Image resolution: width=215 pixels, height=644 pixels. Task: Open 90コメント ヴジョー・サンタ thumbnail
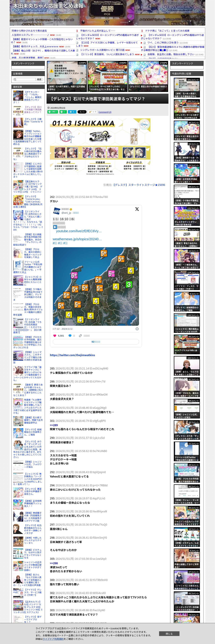pos(187,494)
